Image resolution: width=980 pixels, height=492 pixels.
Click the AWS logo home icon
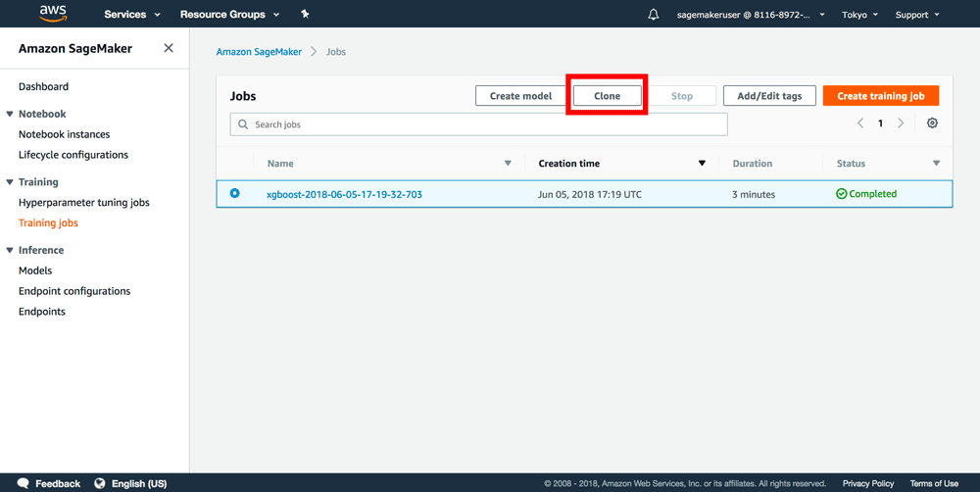point(53,13)
